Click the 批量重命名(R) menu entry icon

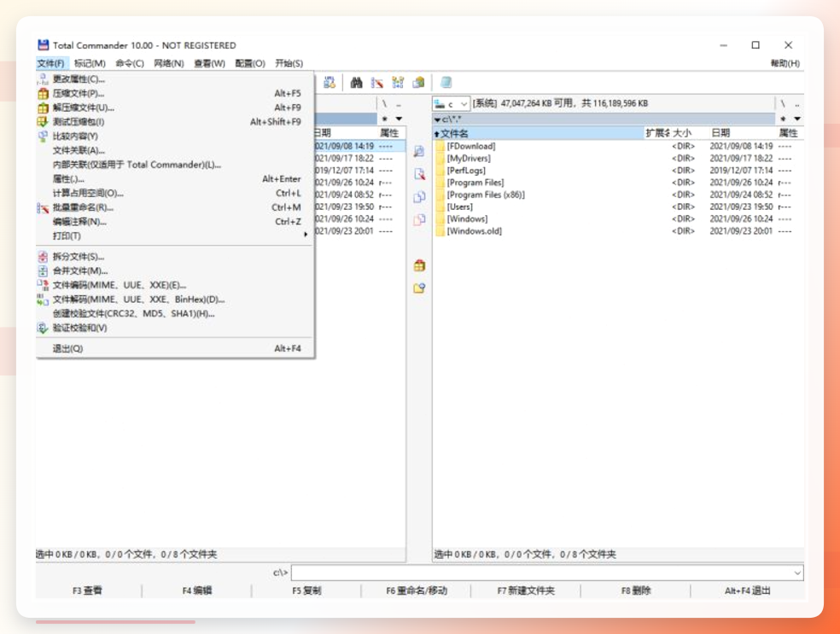tap(43, 207)
